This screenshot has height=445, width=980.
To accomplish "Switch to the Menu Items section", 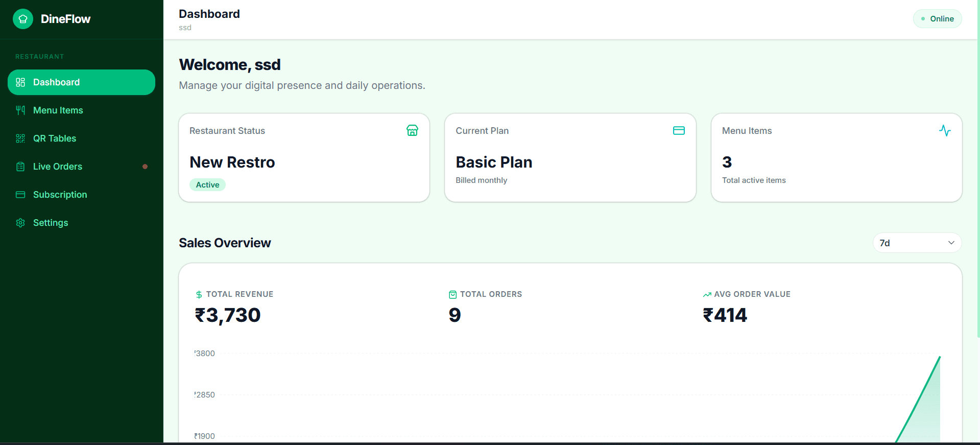I will tap(58, 110).
